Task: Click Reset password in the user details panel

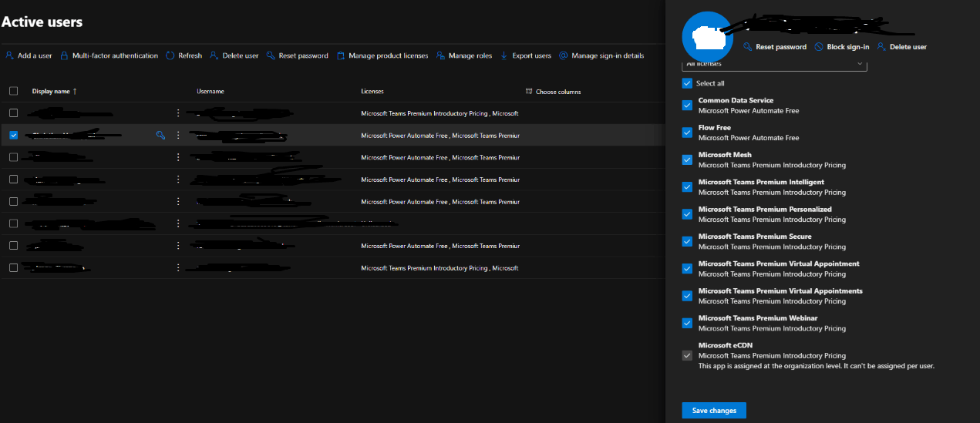Action: (775, 47)
